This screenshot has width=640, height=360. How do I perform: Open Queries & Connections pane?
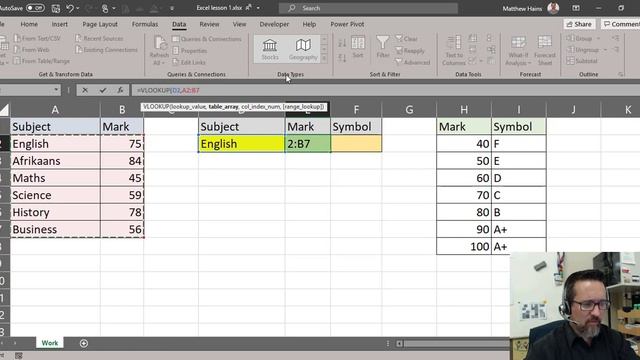(207, 39)
